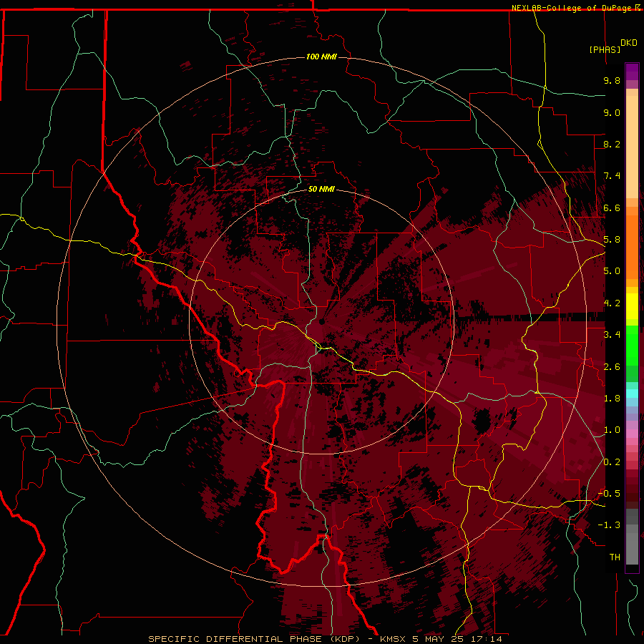The width and height of the screenshot is (644, 644).
Task: Select the 0.2 legend value
Action: (x=612, y=462)
